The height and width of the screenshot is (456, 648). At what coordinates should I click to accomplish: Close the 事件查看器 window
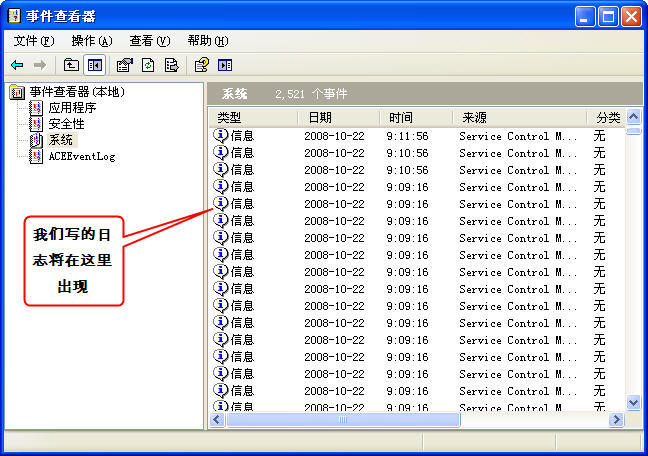[631, 17]
